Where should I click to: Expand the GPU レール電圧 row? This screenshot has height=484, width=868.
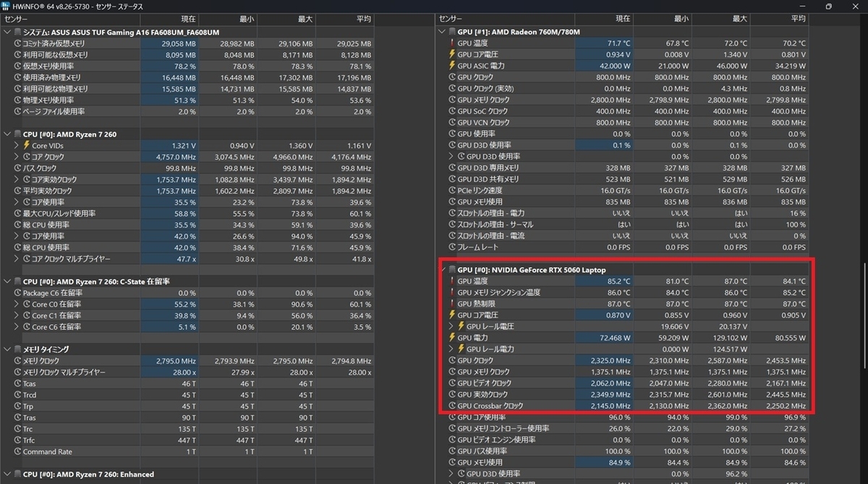coord(451,326)
